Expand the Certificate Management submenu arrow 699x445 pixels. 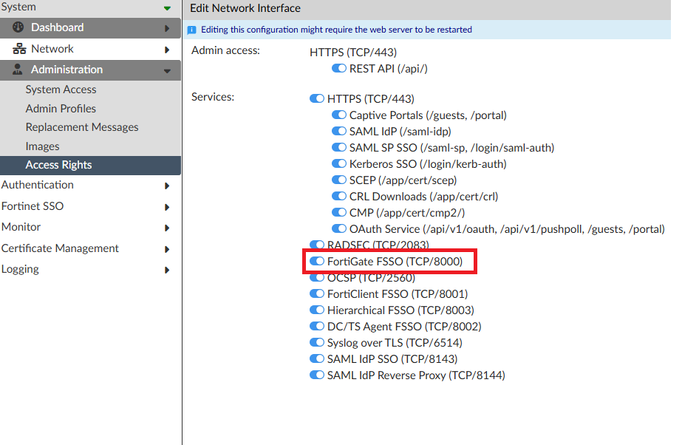167,249
